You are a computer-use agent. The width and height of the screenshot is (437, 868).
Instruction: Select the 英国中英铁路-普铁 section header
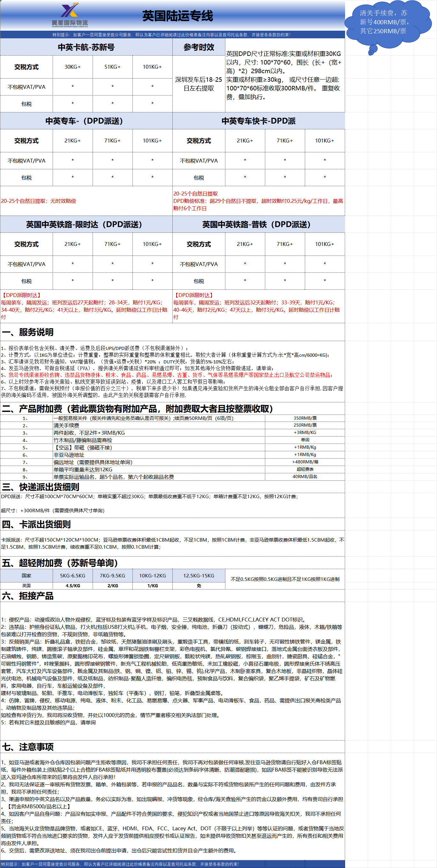[259, 225]
